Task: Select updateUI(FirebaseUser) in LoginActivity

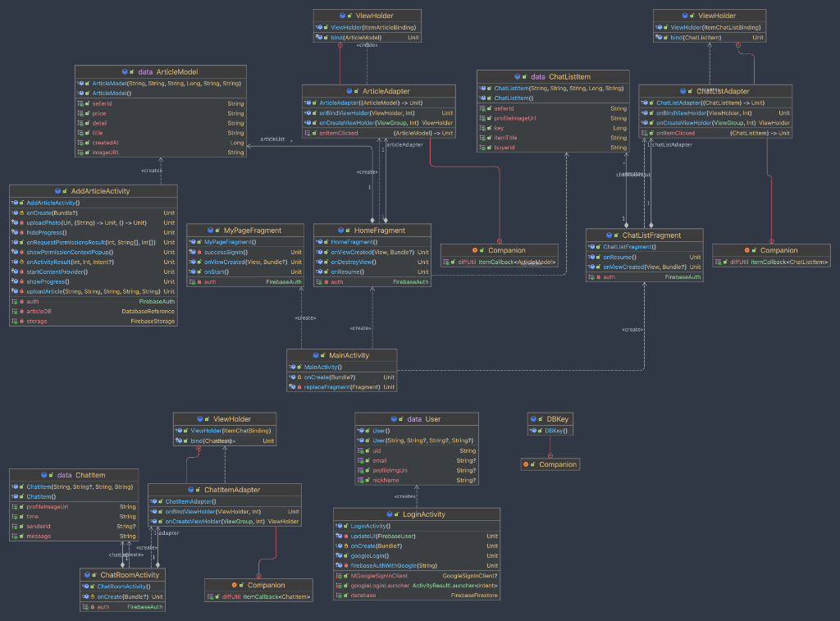Action: coord(416,537)
